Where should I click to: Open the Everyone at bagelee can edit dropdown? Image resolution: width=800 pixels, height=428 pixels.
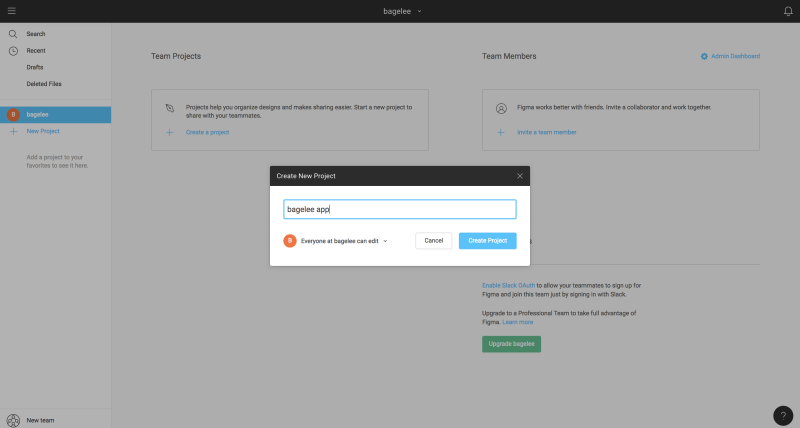(x=344, y=241)
